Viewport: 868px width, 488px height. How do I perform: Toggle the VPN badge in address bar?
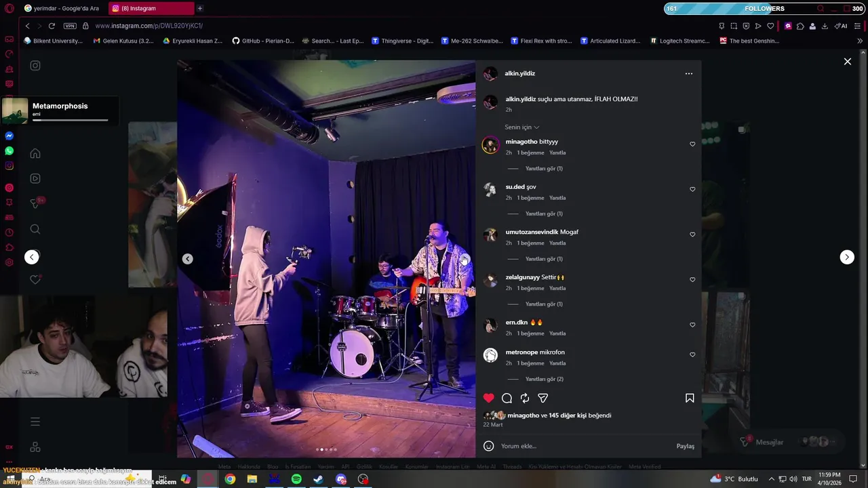[70, 26]
